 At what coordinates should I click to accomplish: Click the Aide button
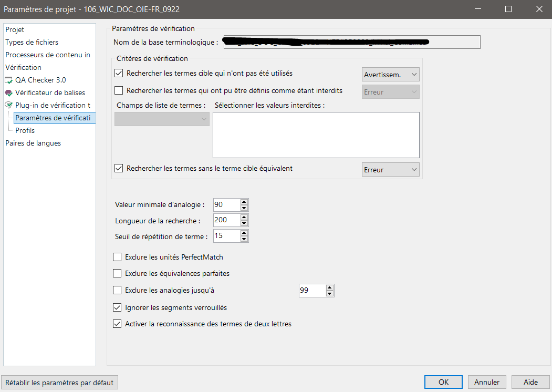tap(530, 382)
